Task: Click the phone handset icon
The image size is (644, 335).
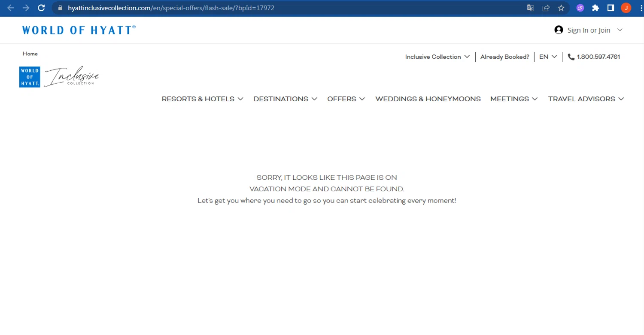Action: click(x=571, y=57)
